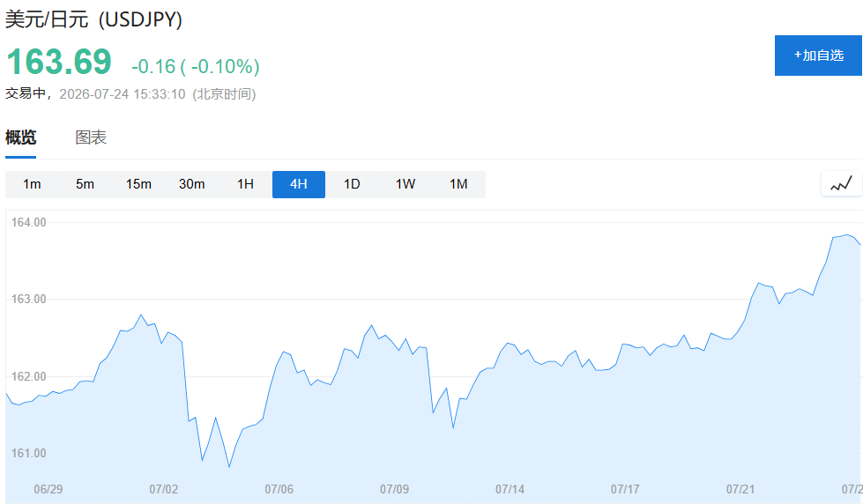Click the 07/21 date label
This screenshot has height=504, width=863.
coord(740,489)
